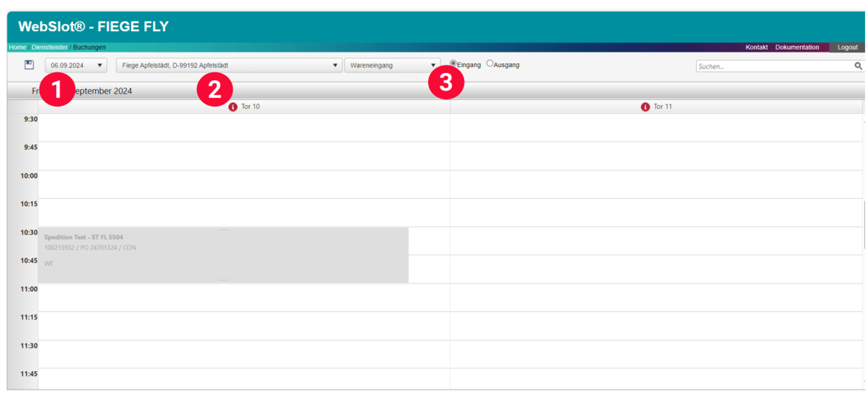Select the Eingang radio button
Screen dimensions: 868x396
[x=453, y=63]
